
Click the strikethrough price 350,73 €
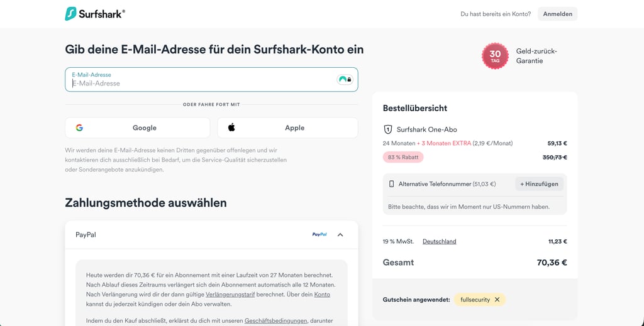(555, 157)
